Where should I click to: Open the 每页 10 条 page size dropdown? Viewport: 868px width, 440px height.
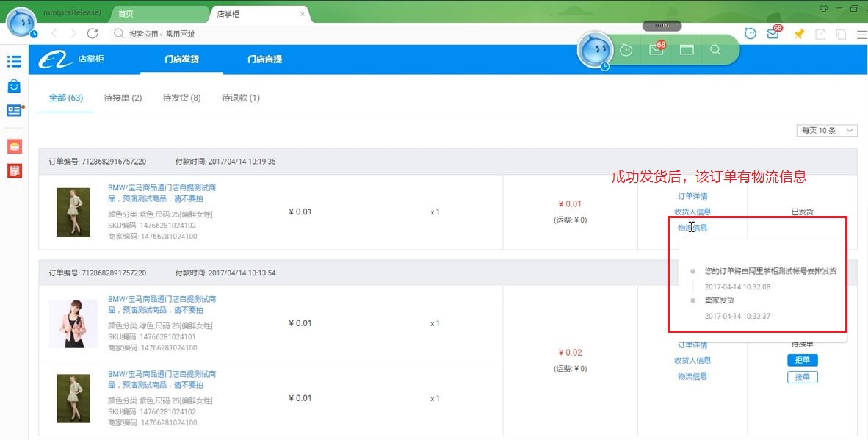pyautogui.click(x=827, y=130)
